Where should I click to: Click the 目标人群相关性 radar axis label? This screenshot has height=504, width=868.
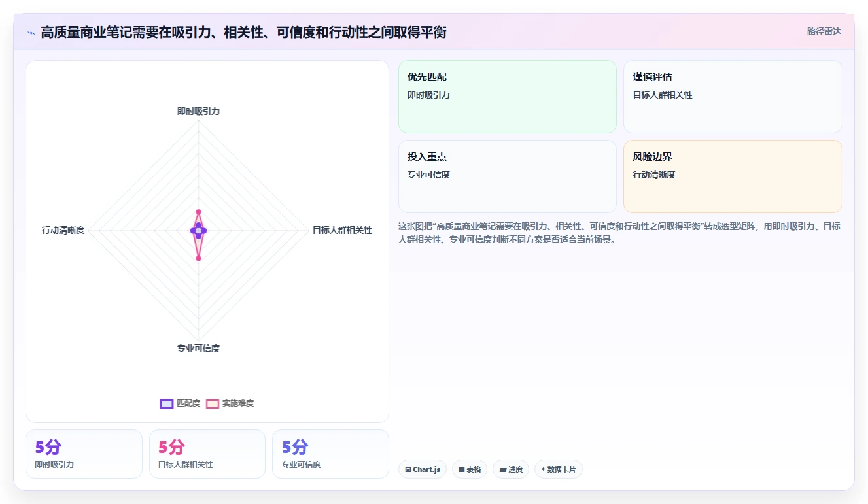[x=342, y=230]
